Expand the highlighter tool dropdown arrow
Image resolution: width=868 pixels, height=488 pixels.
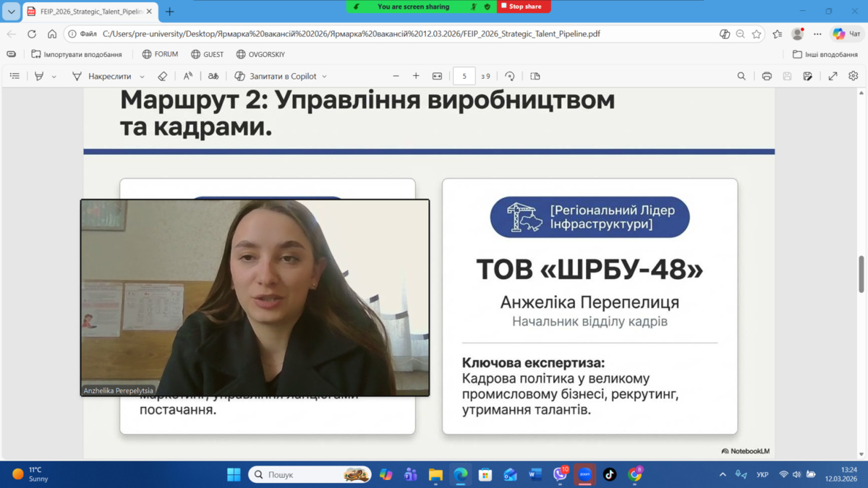[x=54, y=77]
